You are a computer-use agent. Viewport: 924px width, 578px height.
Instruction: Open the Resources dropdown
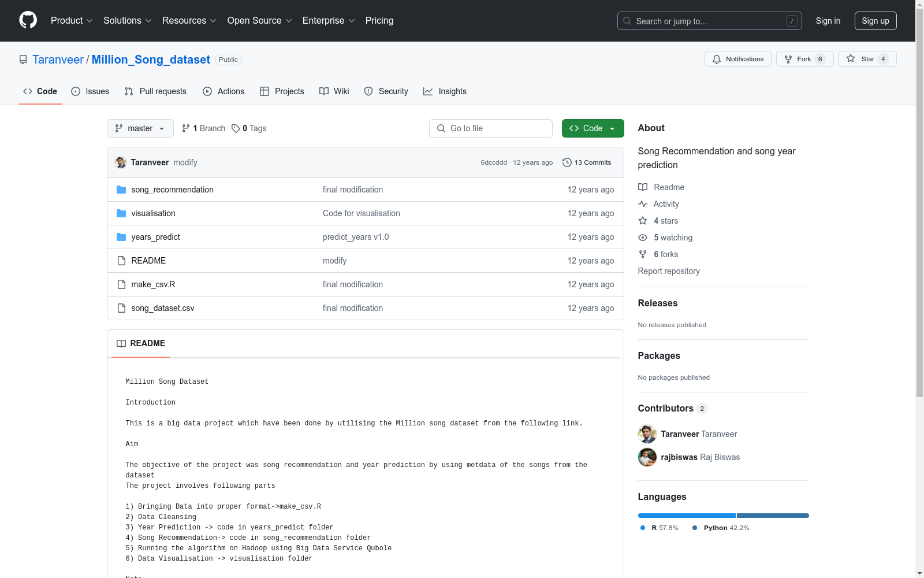point(189,20)
